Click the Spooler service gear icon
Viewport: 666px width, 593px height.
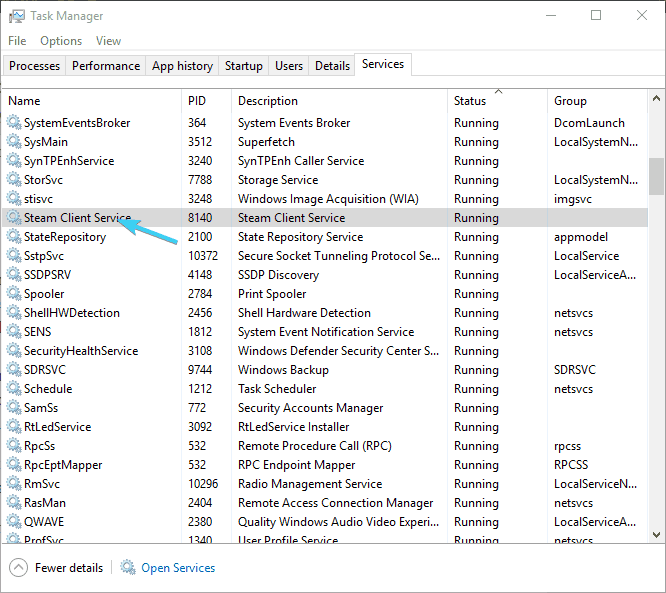tap(14, 294)
